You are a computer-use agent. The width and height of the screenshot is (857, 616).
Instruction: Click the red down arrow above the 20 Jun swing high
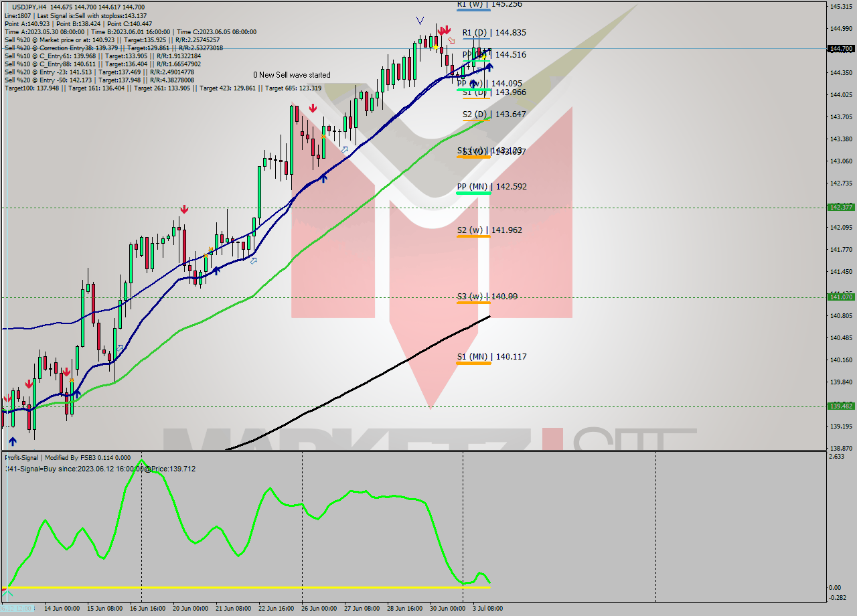pos(183,210)
